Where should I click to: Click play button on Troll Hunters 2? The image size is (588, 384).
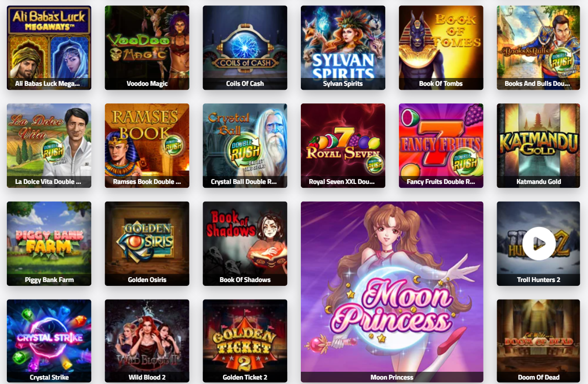click(x=538, y=244)
